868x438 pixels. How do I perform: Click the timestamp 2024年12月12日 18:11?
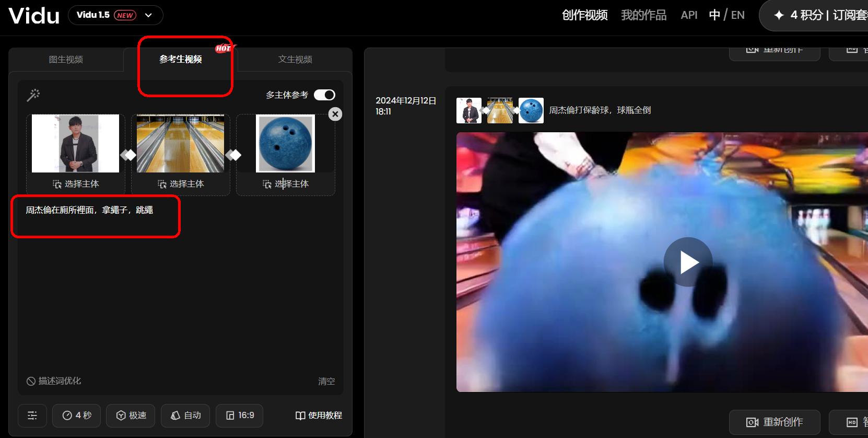406,106
